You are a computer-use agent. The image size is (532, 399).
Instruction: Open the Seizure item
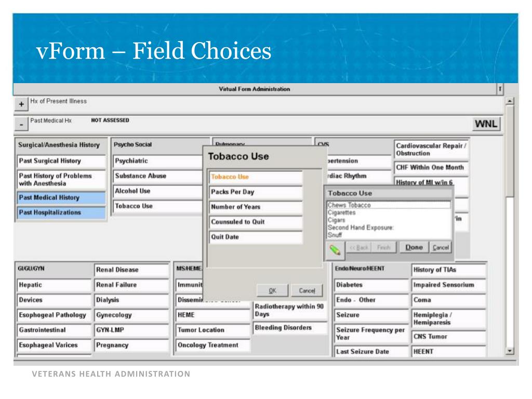click(x=371, y=315)
